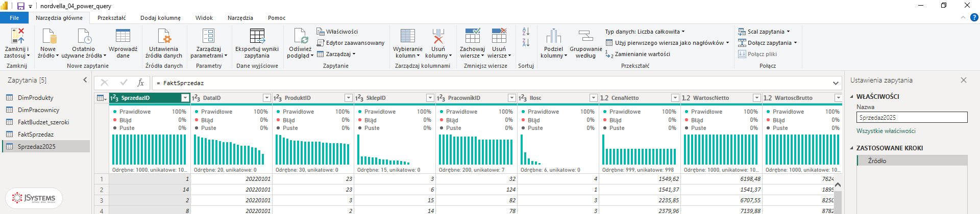Open Typ danych: Liczba całkowita dropdown
Viewport: 980px width, 214px height.
[x=645, y=32]
